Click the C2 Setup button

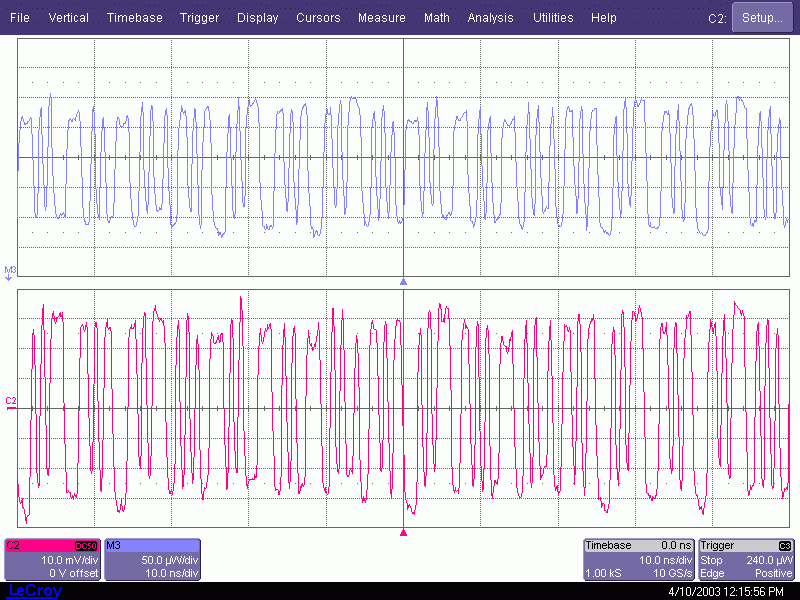point(762,18)
